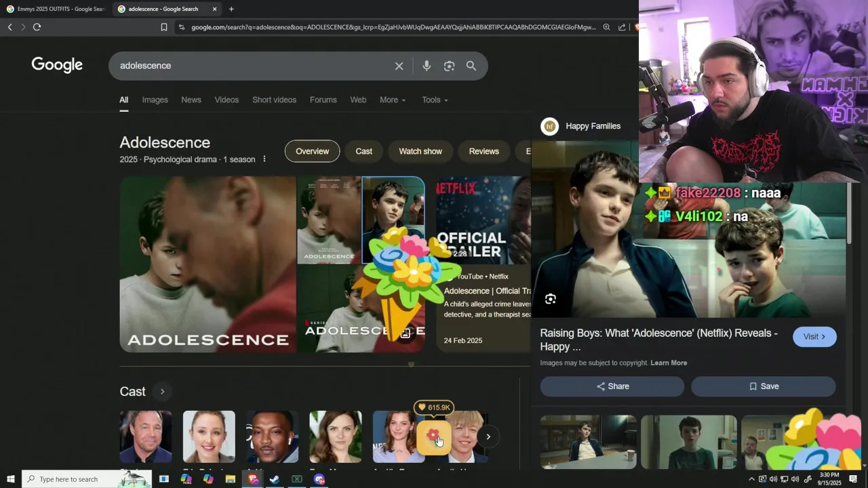Open the second cast member photo
Screen dimensions: 868x488
coord(209,436)
